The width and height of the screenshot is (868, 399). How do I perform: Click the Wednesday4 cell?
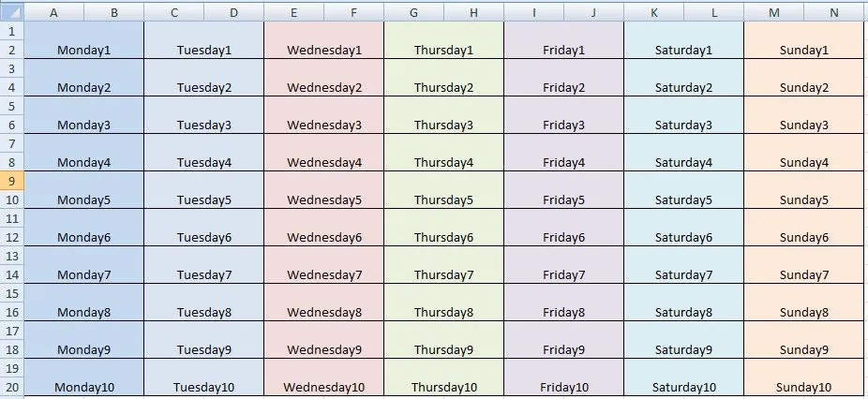click(x=323, y=153)
